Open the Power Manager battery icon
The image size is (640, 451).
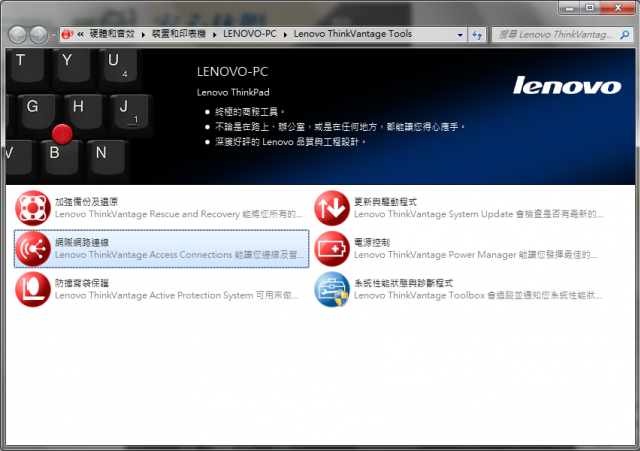332,249
